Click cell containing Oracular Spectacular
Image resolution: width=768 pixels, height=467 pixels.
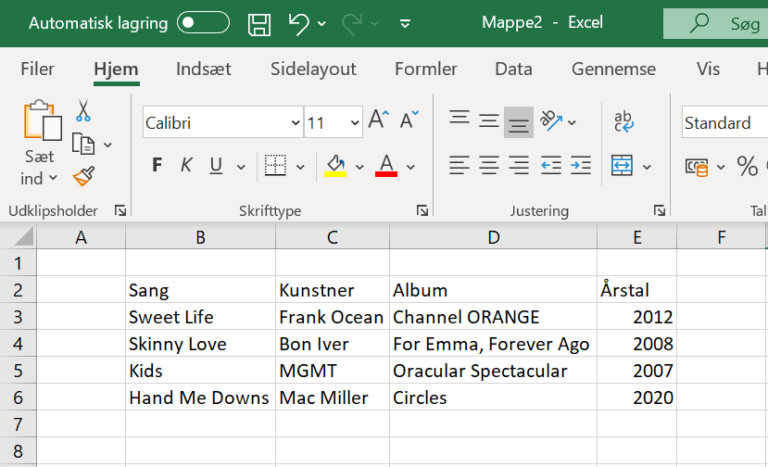pos(493,371)
